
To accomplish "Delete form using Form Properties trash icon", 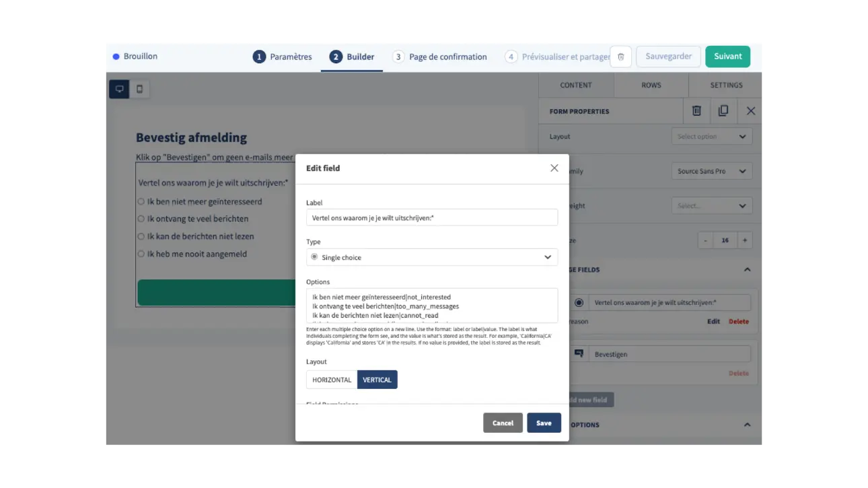I will click(x=696, y=111).
